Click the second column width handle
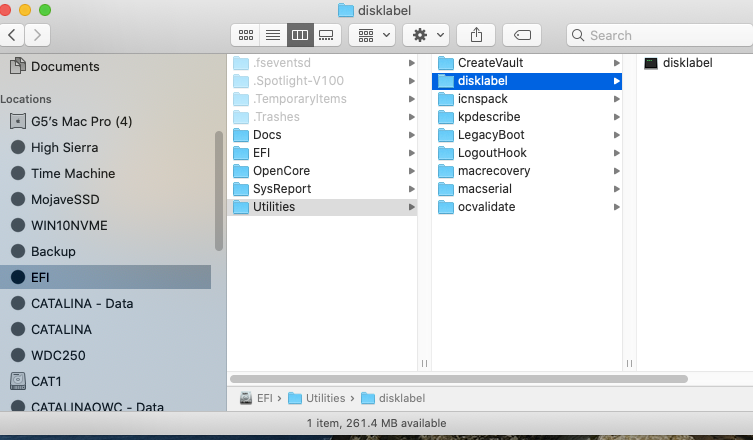Viewport: 753px width, 440px height. click(629, 364)
